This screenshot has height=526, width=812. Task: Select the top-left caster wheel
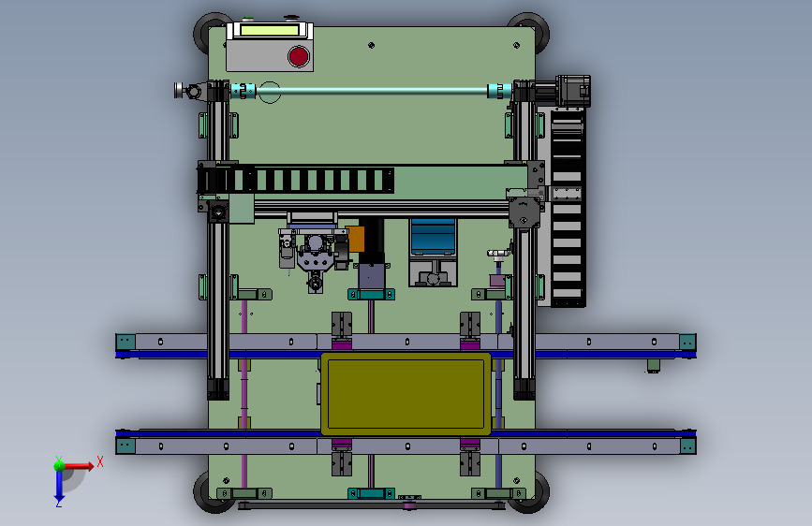point(208,34)
